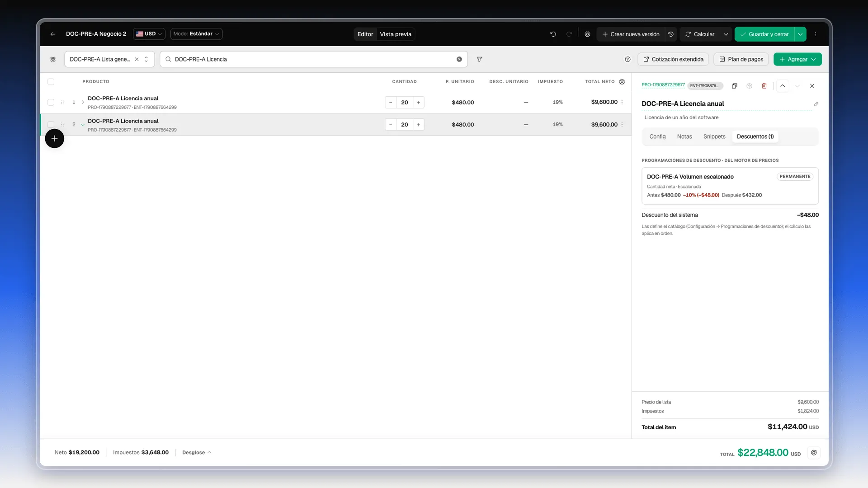The height and width of the screenshot is (488, 868).
Task: Close the item detail panel
Action: pos(812,86)
